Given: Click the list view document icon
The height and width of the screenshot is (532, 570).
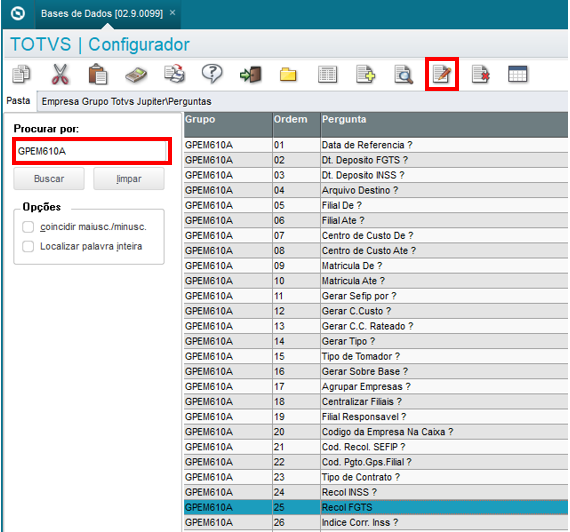Looking at the screenshot, I should [x=327, y=75].
